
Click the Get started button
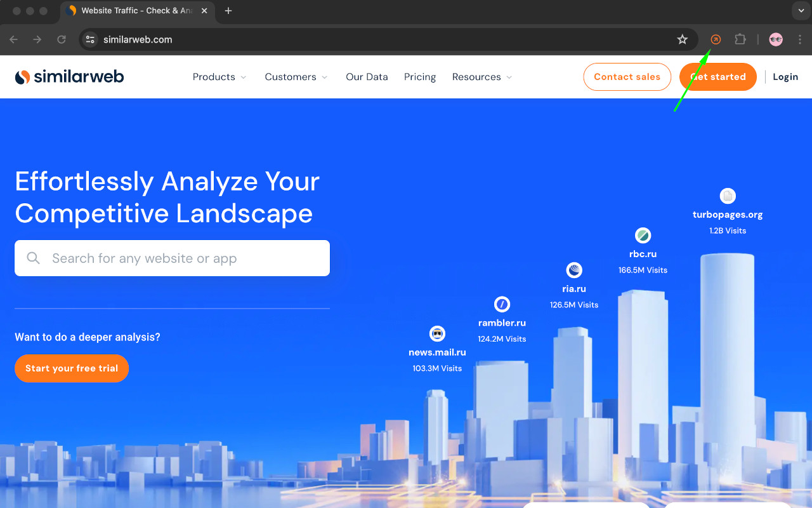point(718,77)
